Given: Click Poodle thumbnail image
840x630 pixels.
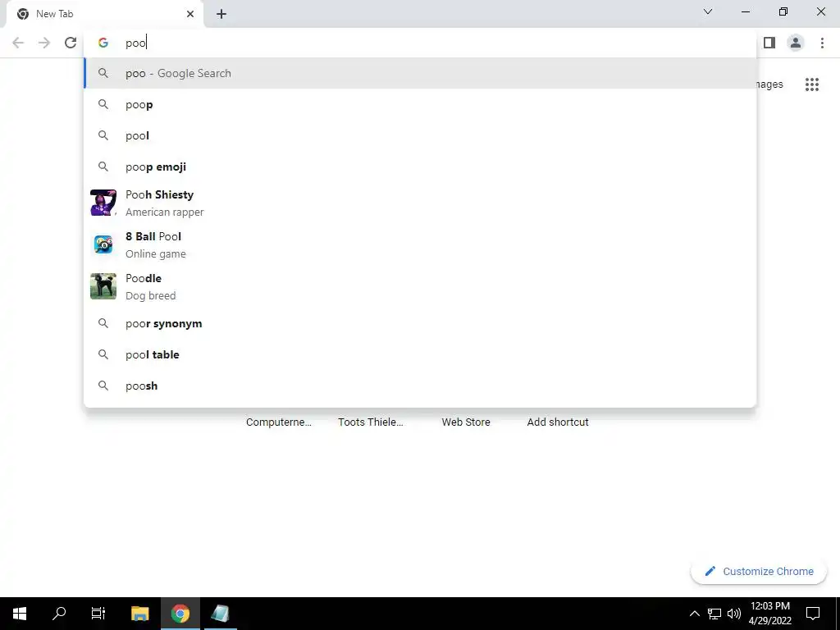Looking at the screenshot, I should point(103,286).
